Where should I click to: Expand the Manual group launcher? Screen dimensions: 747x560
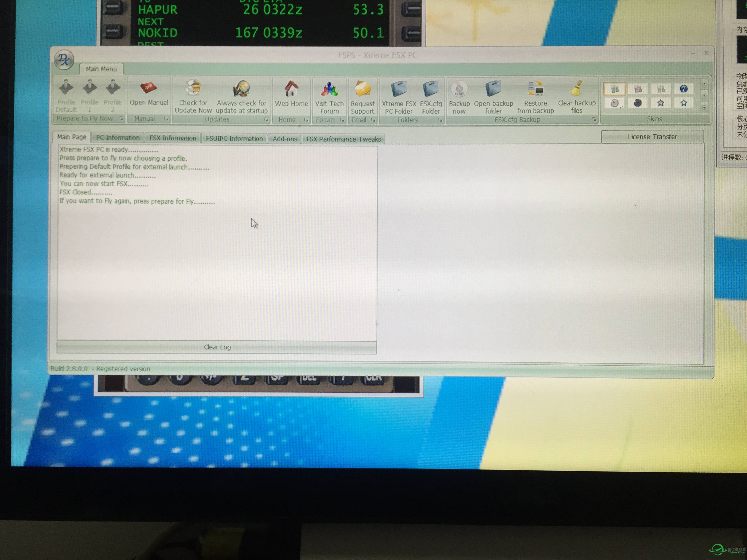[x=166, y=119]
